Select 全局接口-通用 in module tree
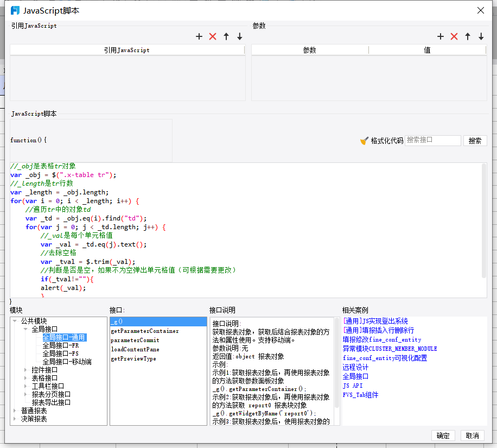Screen dimensions: 497x448 [x=64, y=337]
